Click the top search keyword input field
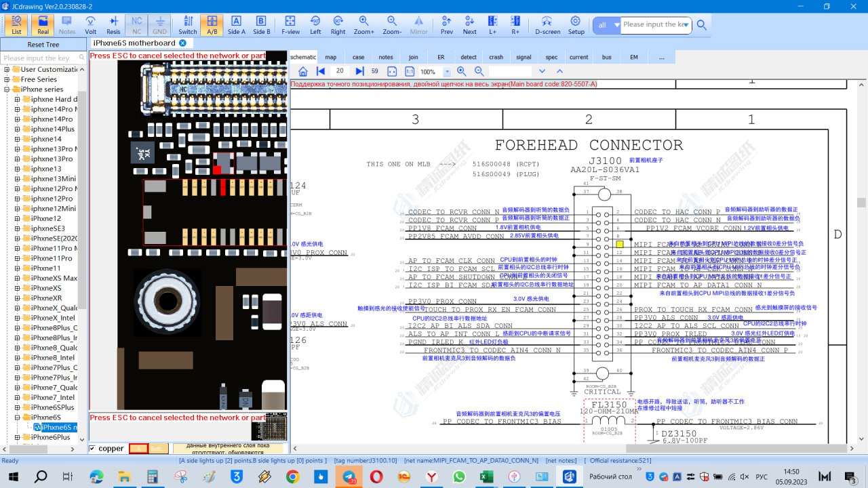Image resolution: width=868 pixels, height=488 pixels. [x=656, y=24]
